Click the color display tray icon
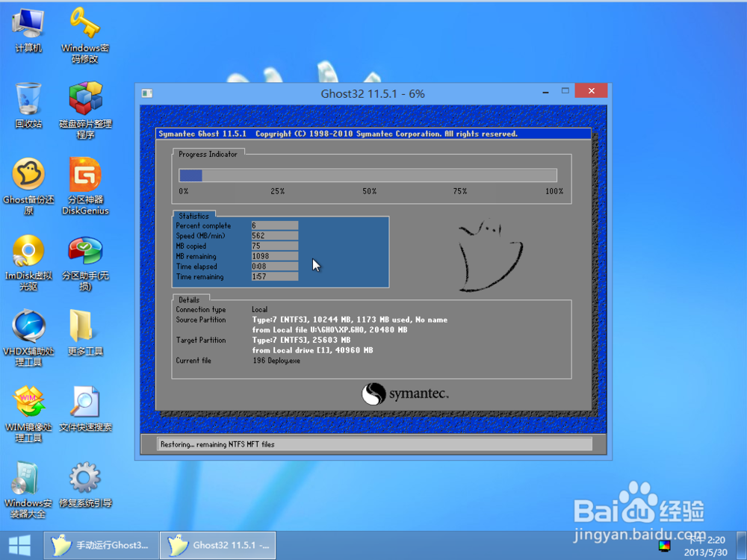The width and height of the screenshot is (747, 560). [x=664, y=545]
